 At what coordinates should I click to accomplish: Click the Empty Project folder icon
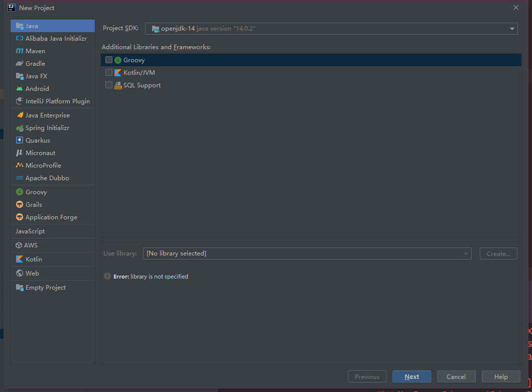pos(20,288)
